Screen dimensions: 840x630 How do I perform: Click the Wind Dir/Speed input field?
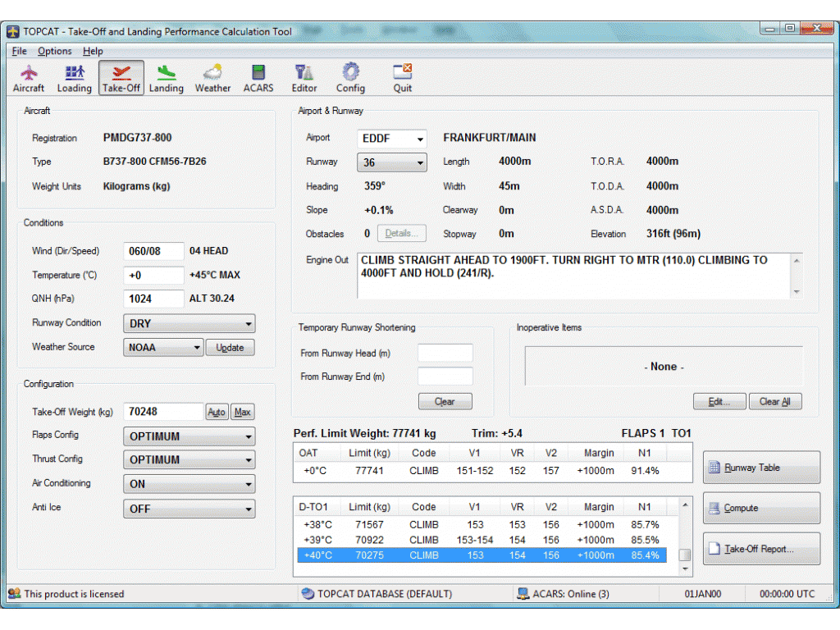click(153, 251)
